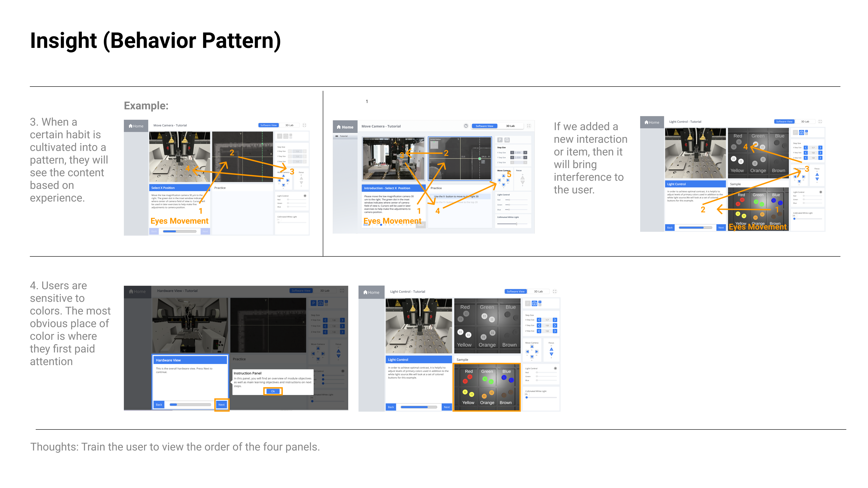Click the blue P icon in Hardware View window
The width and height of the screenshot is (868, 488).
(313, 303)
